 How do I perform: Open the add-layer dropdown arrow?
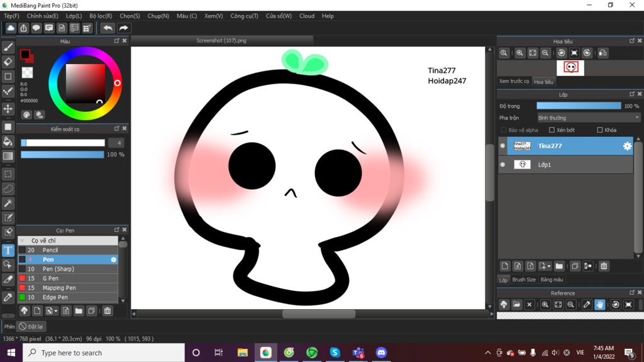coord(548,266)
